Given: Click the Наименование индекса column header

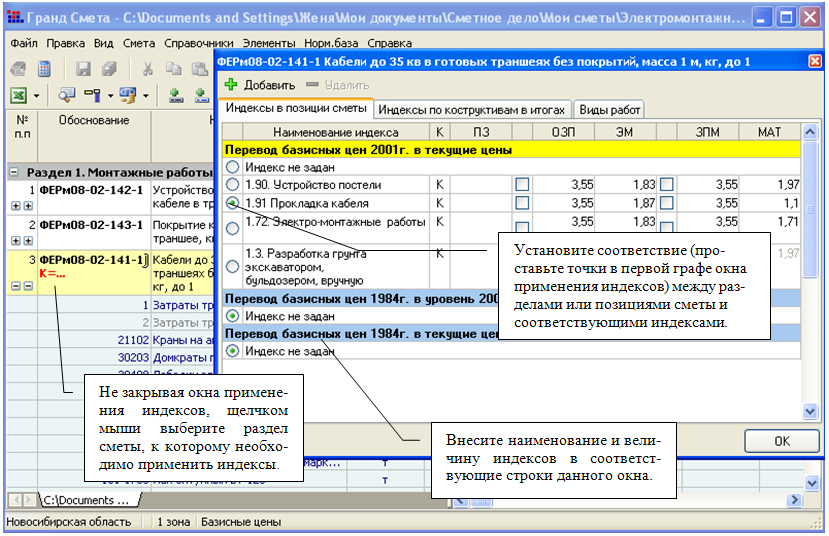Looking at the screenshot, I should [336, 132].
